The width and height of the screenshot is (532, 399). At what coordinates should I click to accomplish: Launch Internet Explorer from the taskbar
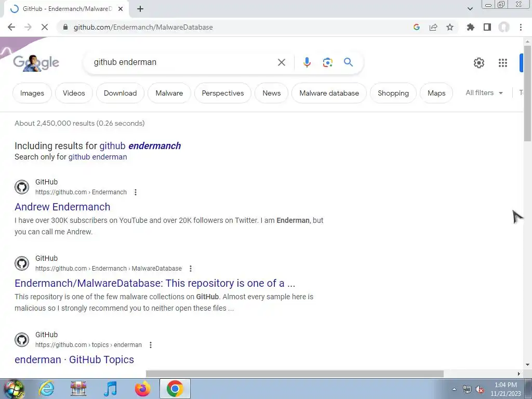[x=46, y=389]
